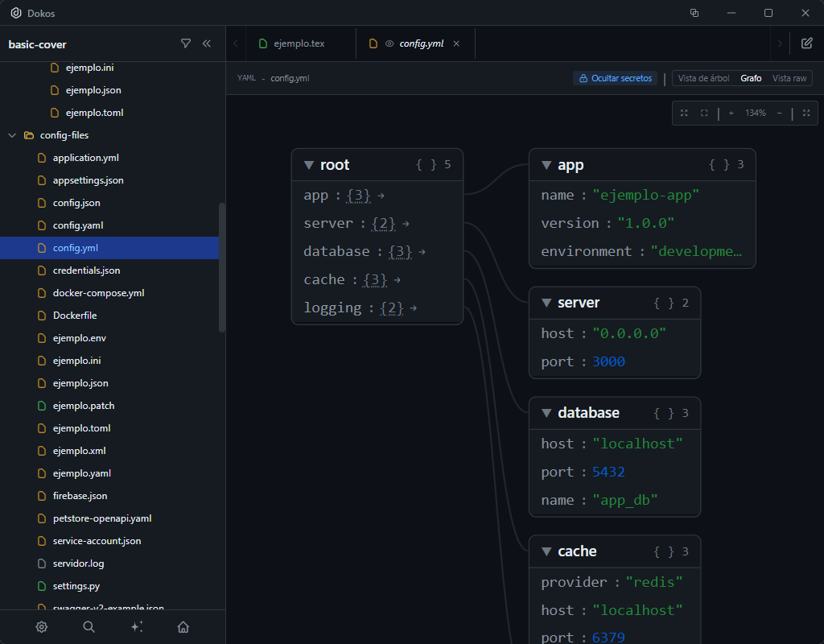Toggle the eye preview icon on config.yml tab
824x644 pixels.
pos(390,43)
